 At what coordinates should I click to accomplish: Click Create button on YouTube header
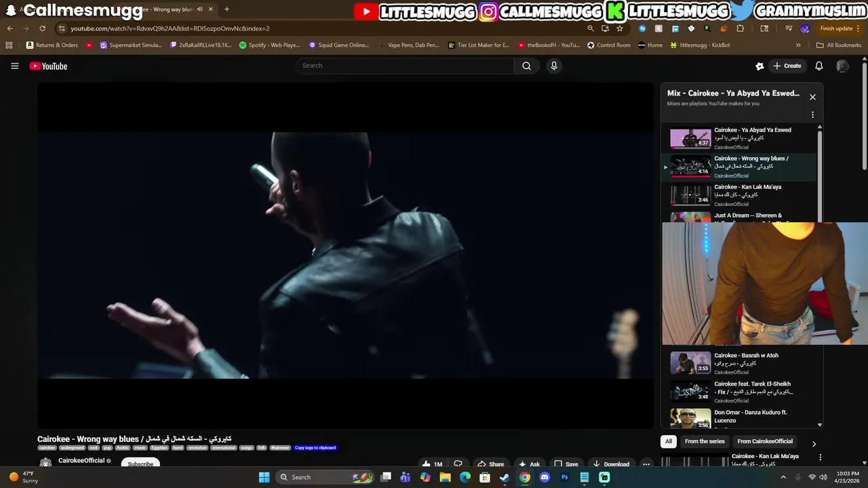[787, 66]
